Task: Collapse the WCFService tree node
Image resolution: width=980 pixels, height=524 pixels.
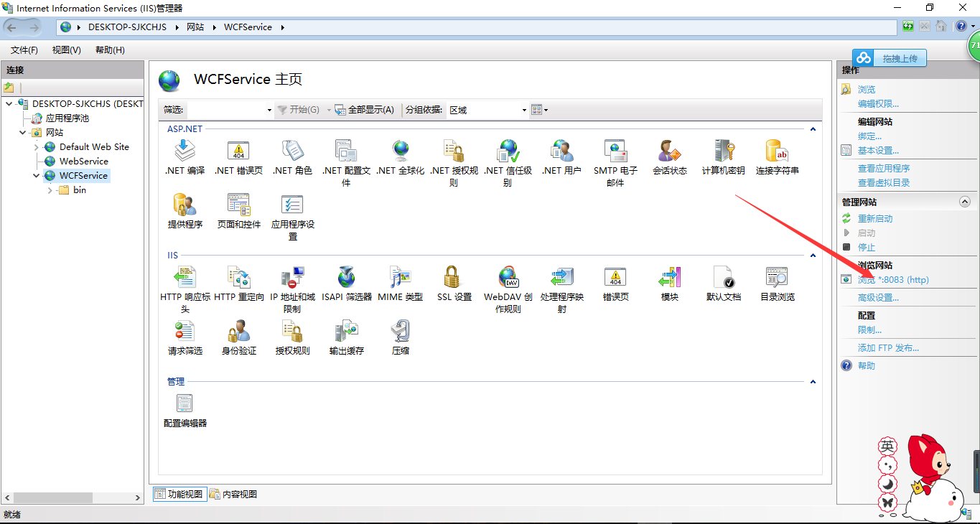Action: click(37, 176)
